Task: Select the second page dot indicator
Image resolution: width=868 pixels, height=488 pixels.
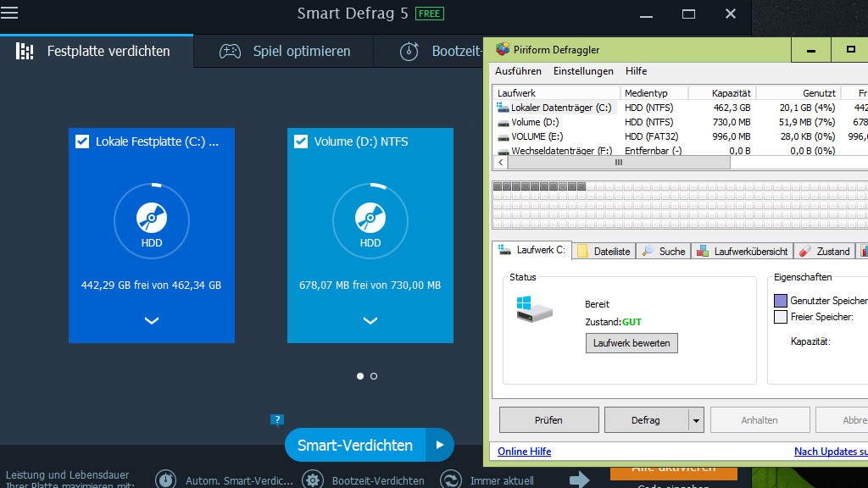Action: [374, 376]
